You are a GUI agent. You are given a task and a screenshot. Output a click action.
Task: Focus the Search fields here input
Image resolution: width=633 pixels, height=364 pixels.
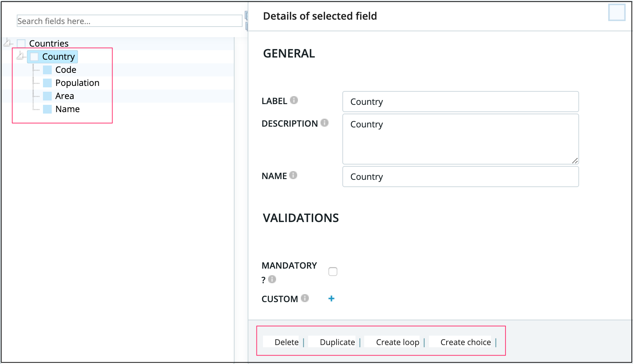(x=130, y=21)
